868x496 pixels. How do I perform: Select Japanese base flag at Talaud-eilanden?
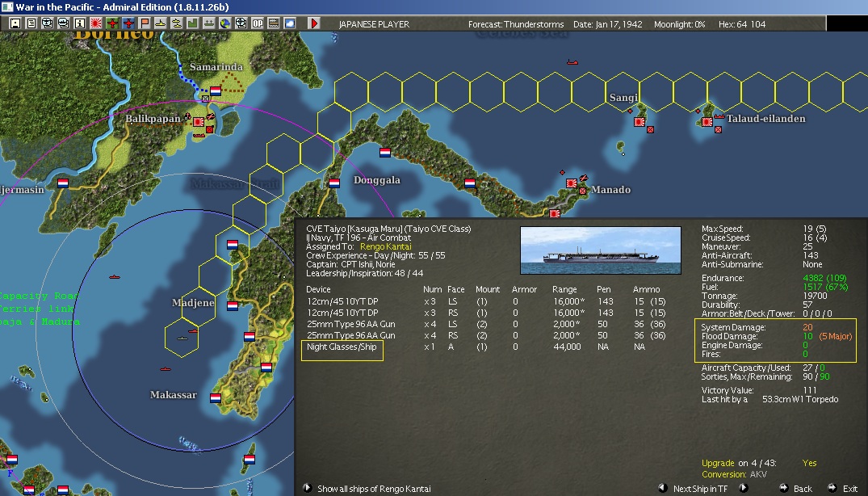[x=707, y=122]
